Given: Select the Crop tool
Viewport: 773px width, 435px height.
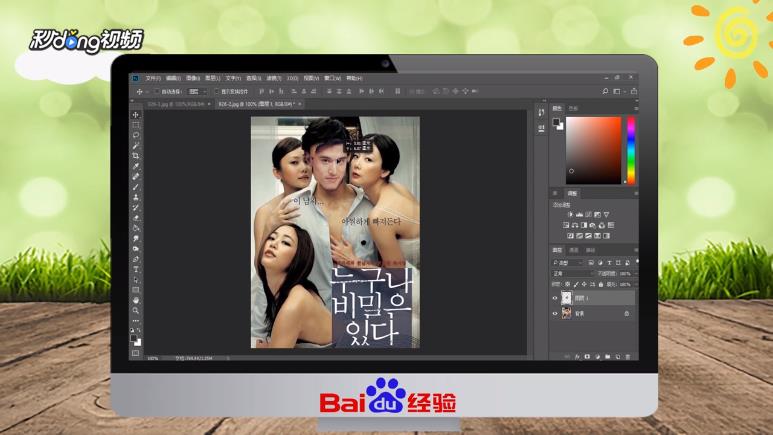Looking at the screenshot, I should [x=136, y=156].
